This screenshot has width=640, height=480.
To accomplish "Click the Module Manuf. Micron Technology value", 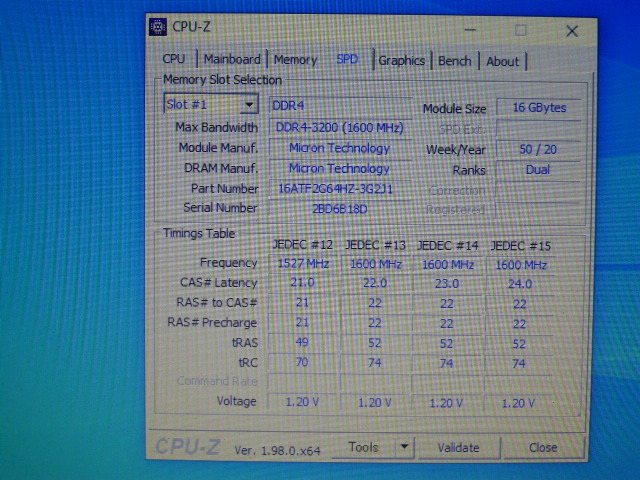I will (x=340, y=148).
